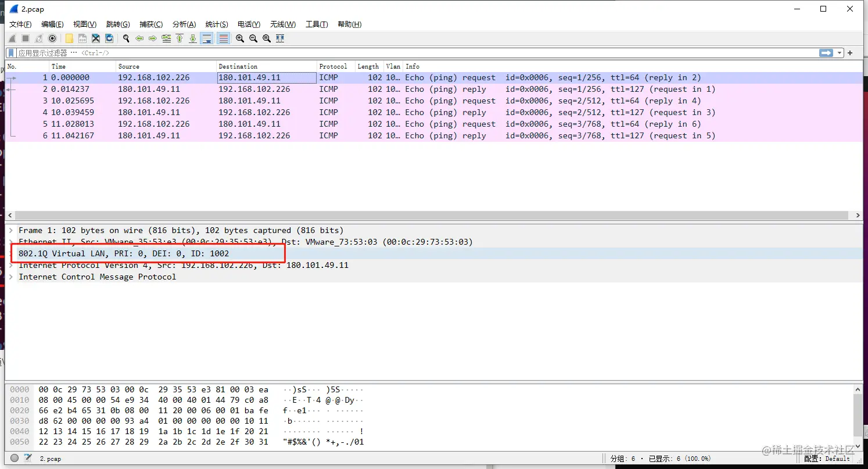Viewport: 868px width, 469px height.
Task: Open the 电话(Y) menu
Action: point(249,24)
